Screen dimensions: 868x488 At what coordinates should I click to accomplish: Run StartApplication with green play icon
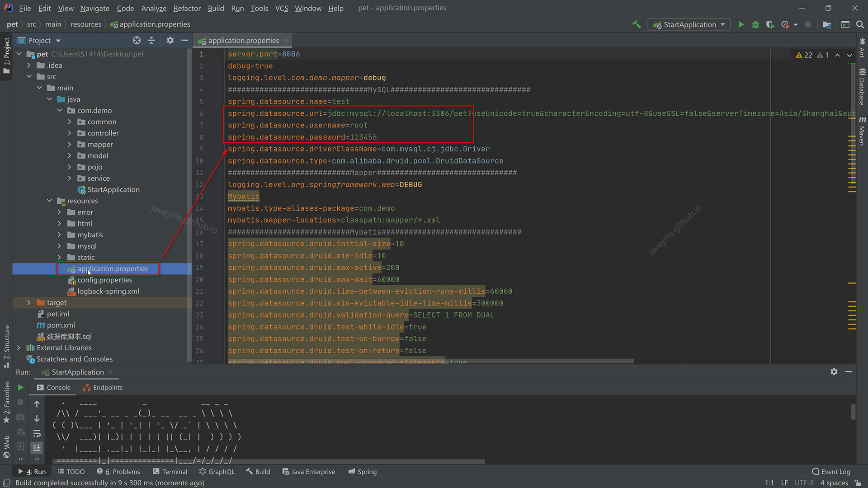(741, 24)
